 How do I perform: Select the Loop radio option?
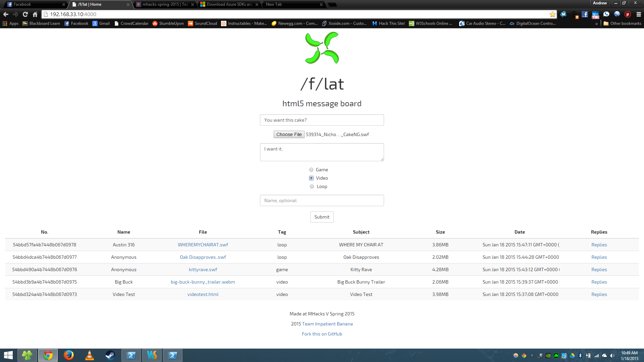(x=312, y=186)
